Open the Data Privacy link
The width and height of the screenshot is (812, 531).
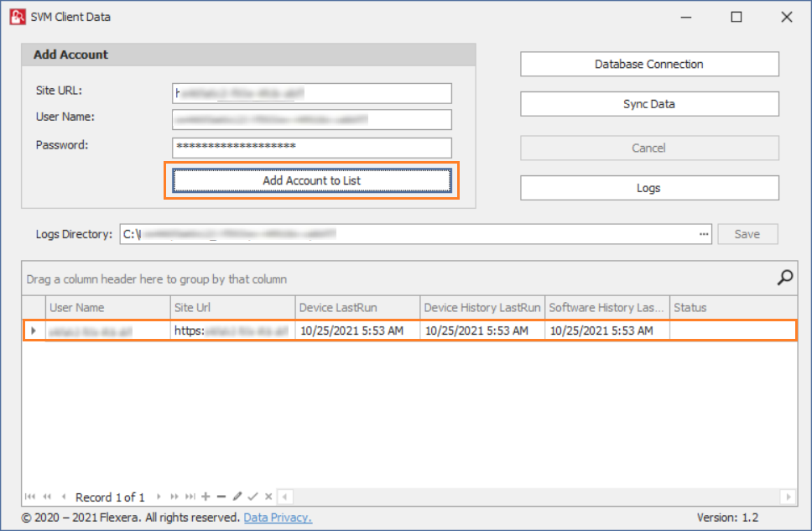click(x=278, y=518)
